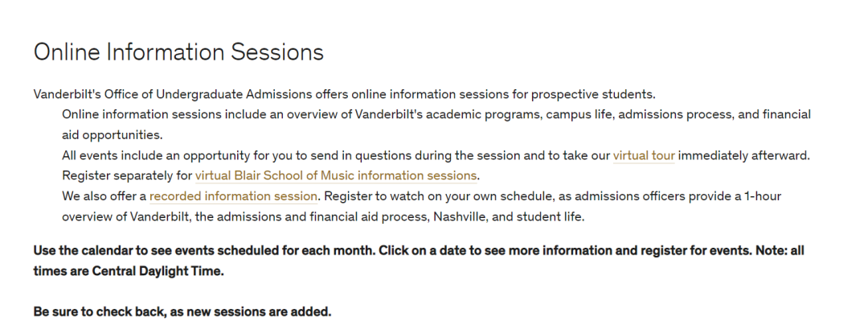Click the sentence starting "All events include an opportunity"

click(x=436, y=155)
